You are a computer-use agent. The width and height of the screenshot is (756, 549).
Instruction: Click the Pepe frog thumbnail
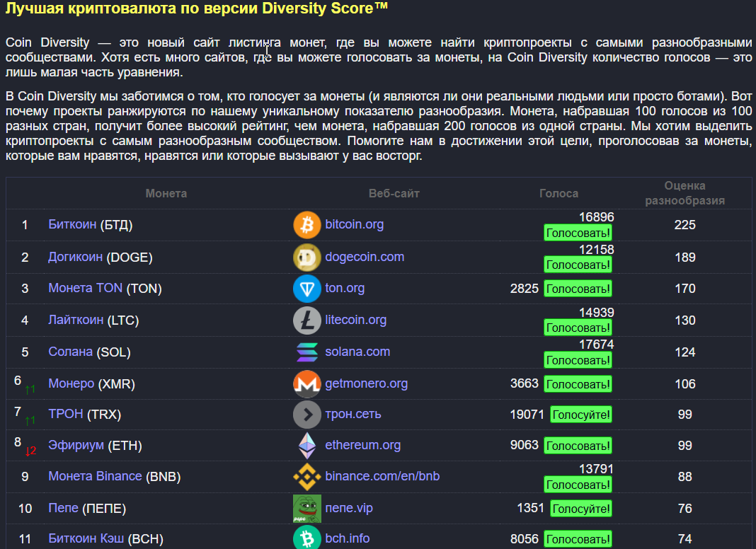[307, 509]
